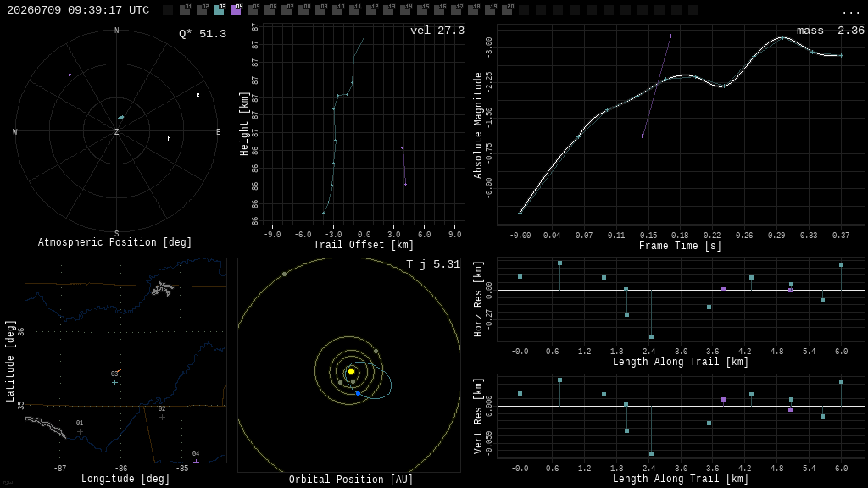The image size is (868, 488).
Task: Toggle station 11 box in top bar
Action: pyautogui.click(x=354, y=10)
